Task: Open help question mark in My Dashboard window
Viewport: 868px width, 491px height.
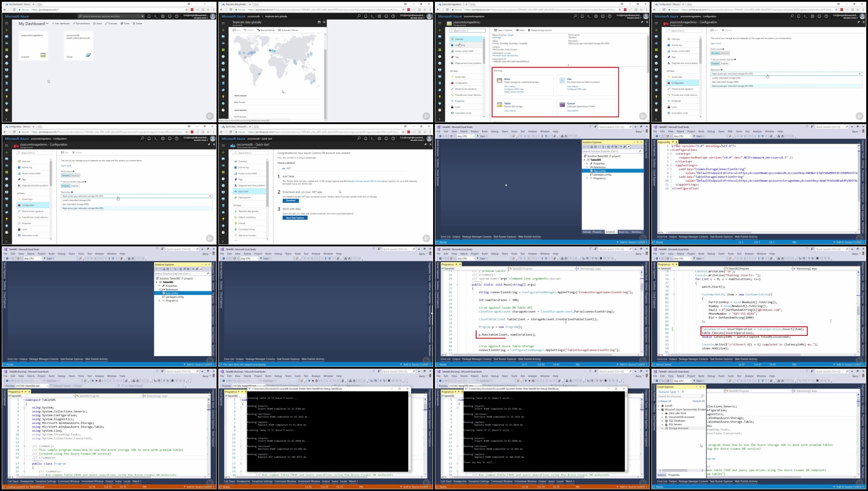Action: [176, 16]
